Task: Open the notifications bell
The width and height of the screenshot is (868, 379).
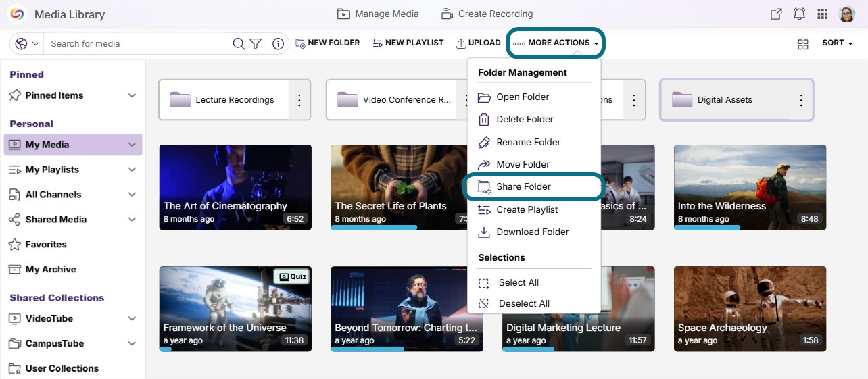Action: pyautogui.click(x=799, y=14)
